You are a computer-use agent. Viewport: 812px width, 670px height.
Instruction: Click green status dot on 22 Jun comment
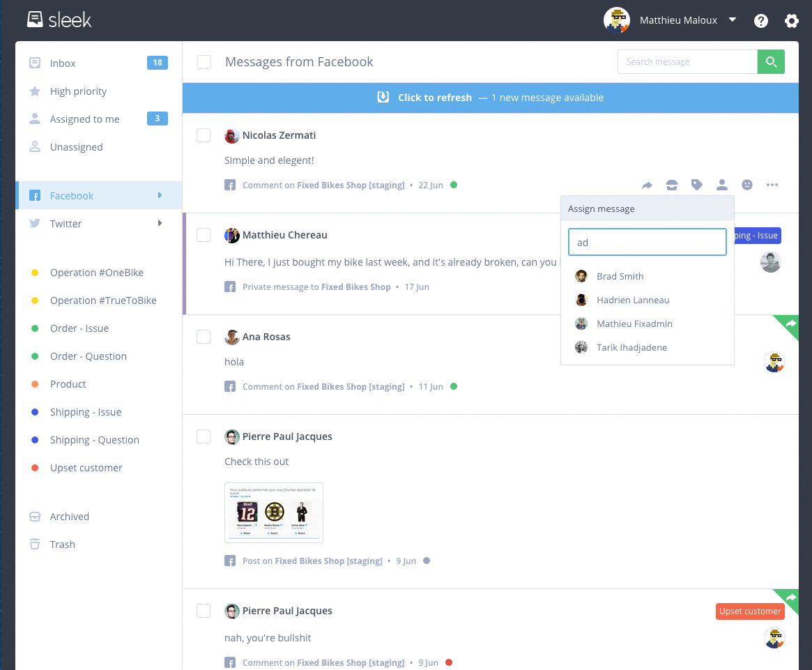coord(454,185)
